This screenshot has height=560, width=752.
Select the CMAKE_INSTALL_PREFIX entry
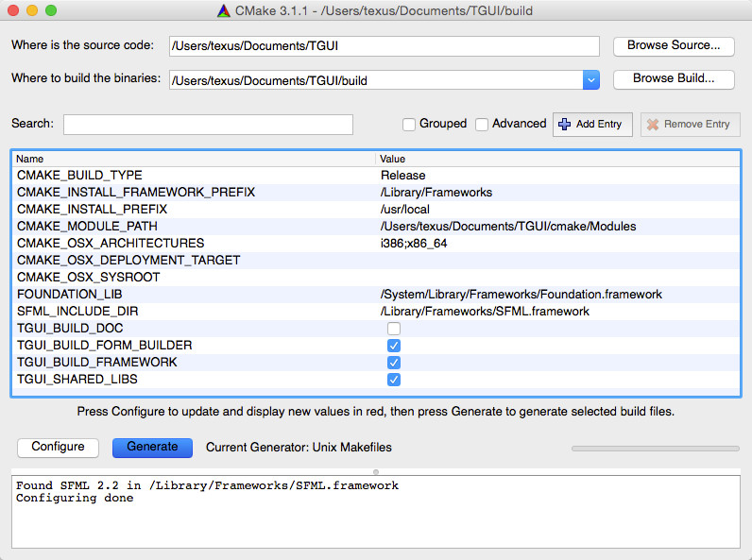click(92, 210)
